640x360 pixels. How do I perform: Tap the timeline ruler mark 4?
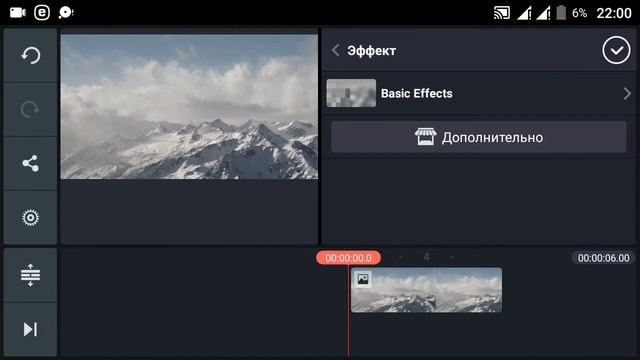[427, 257]
